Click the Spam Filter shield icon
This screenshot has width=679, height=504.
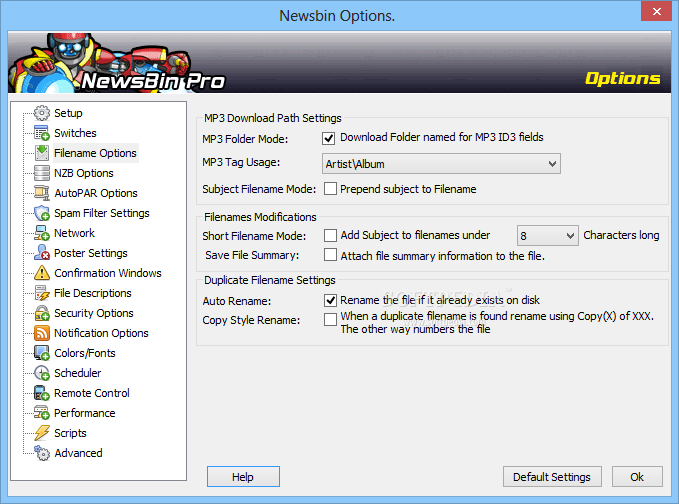tap(42, 213)
